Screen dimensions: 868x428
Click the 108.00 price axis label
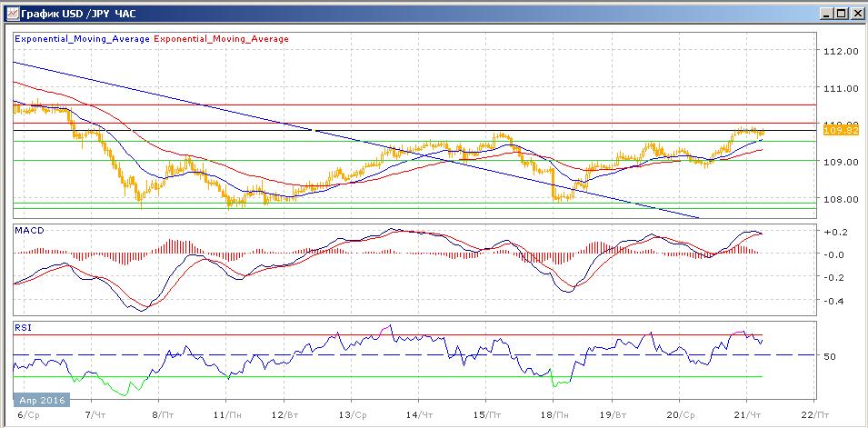841,200
